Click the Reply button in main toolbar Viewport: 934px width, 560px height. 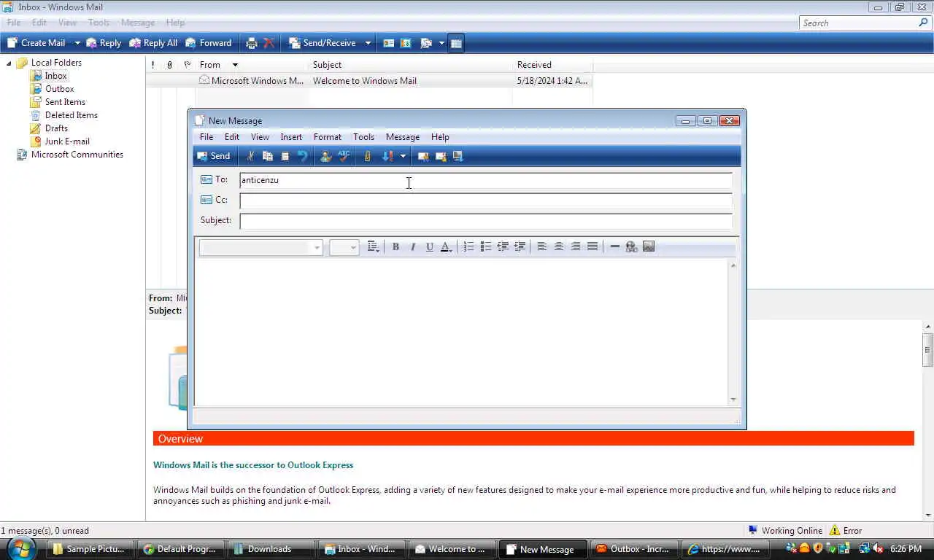104,43
